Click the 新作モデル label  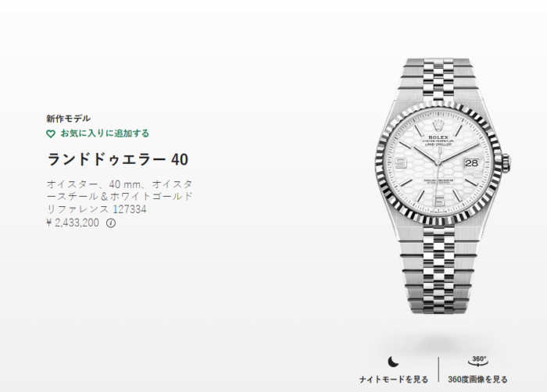coord(69,119)
